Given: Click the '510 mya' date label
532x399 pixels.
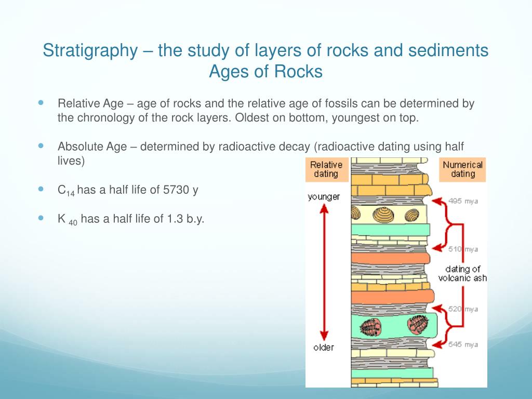Looking at the screenshot, I should click(x=463, y=249).
